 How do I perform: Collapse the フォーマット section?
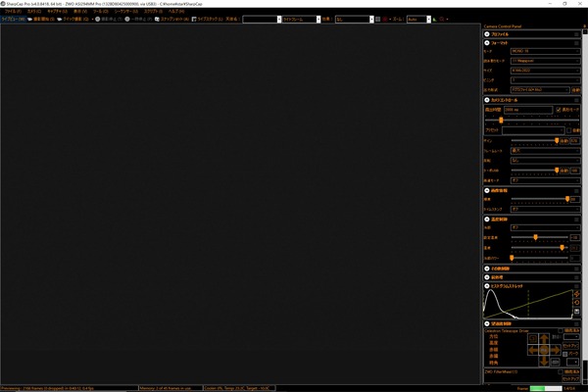point(487,43)
